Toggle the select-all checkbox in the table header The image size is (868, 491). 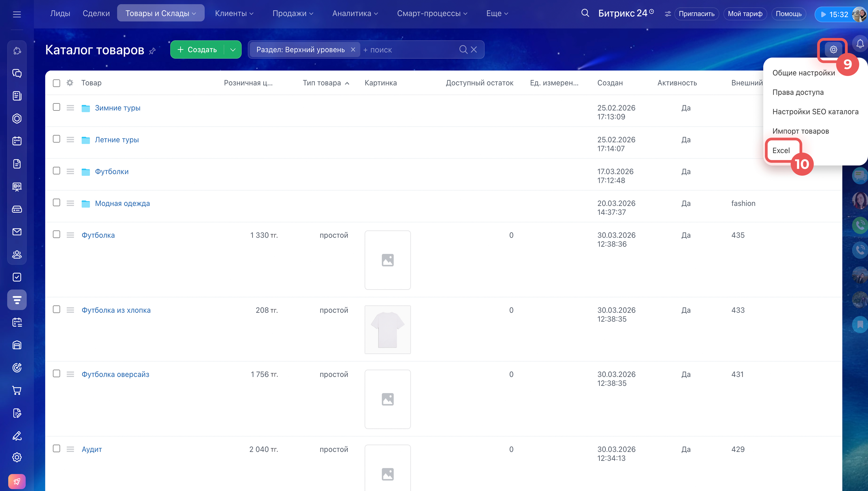pyautogui.click(x=57, y=83)
